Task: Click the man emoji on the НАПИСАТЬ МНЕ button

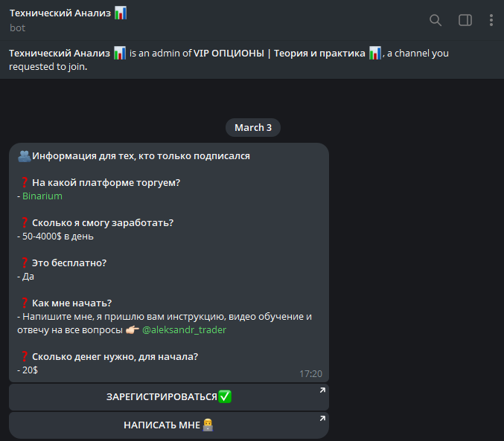Action: (208, 425)
